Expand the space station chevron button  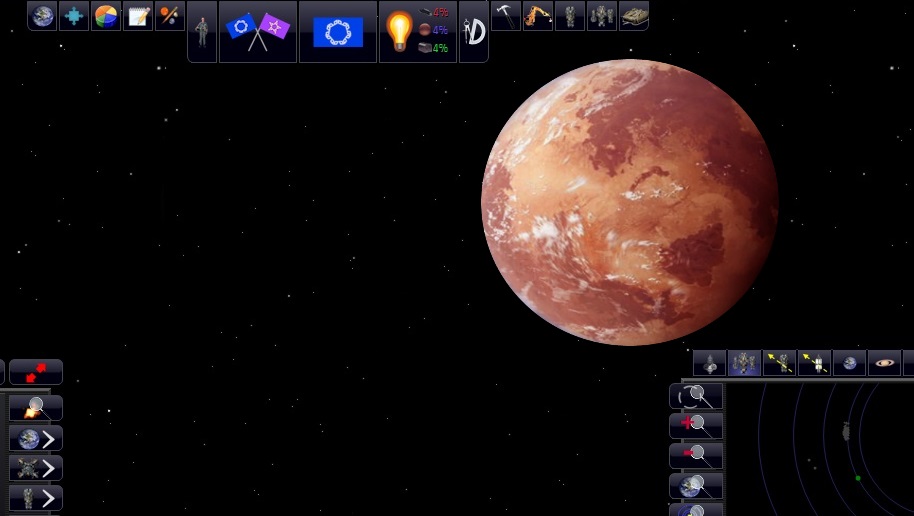pyautogui.click(x=36, y=468)
